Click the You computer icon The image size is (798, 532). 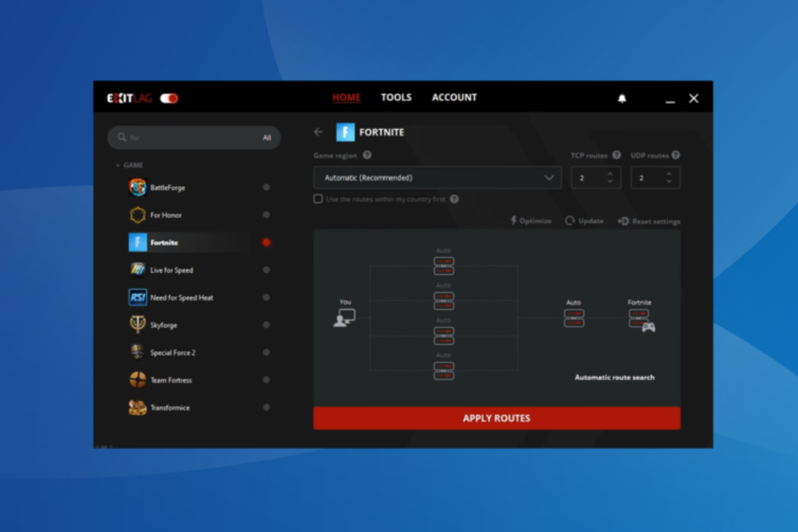coord(345,318)
